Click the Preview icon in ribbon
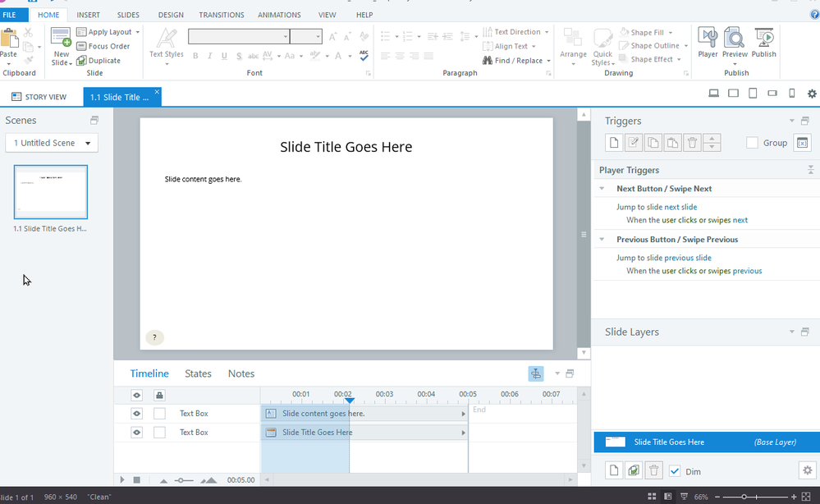The width and height of the screenshot is (820, 504). pos(735,40)
